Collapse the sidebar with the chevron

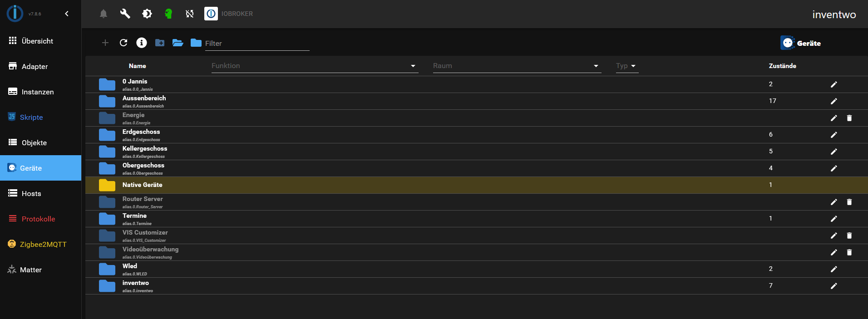[67, 14]
